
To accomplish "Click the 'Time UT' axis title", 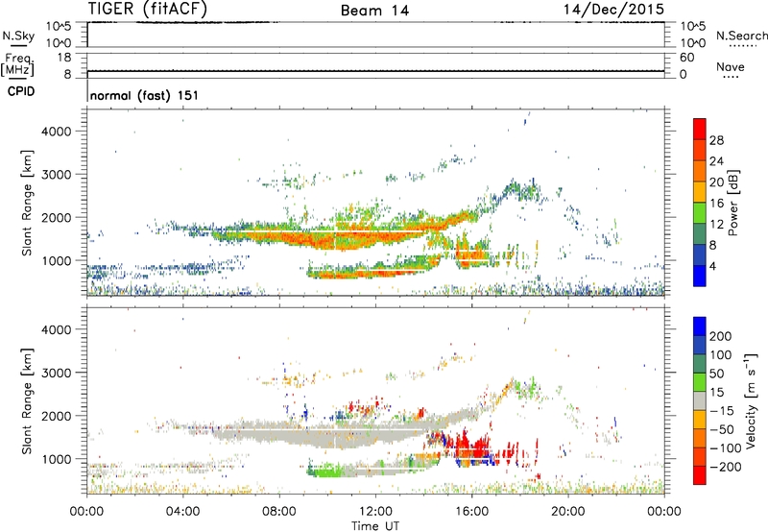I will coord(375,525).
